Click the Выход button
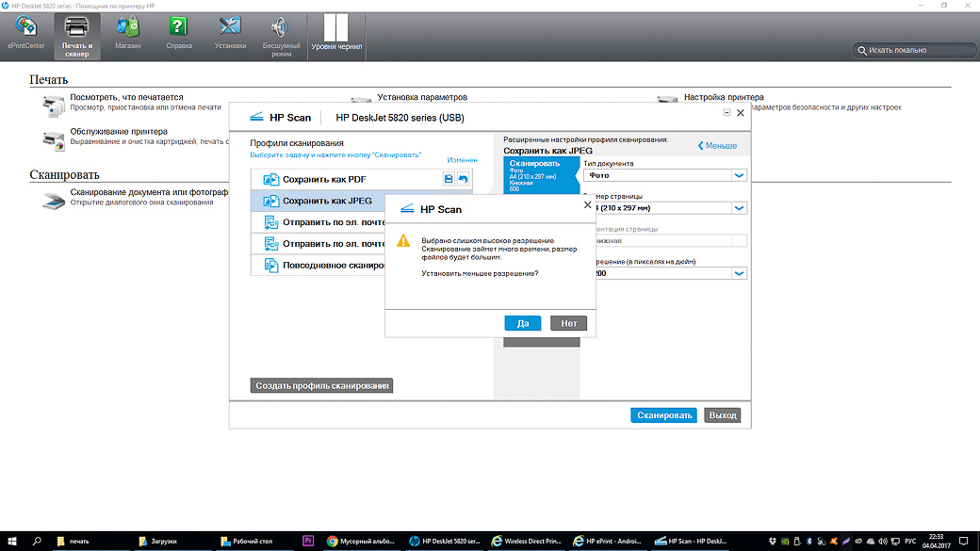This screenshot has width=980, height=551. [x=723, y=414]
